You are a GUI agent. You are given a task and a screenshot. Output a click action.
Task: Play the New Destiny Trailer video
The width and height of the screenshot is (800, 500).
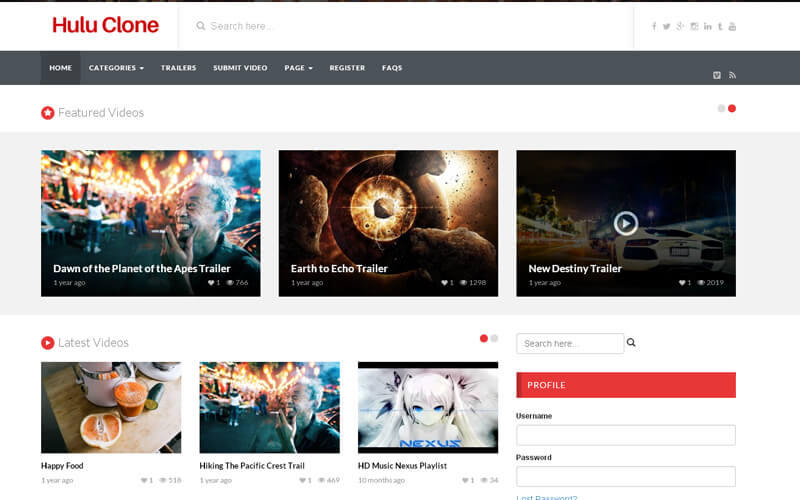tap(626, 223)
